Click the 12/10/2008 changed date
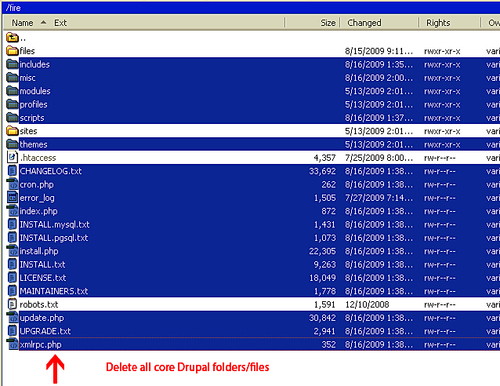 coord(367,304)
